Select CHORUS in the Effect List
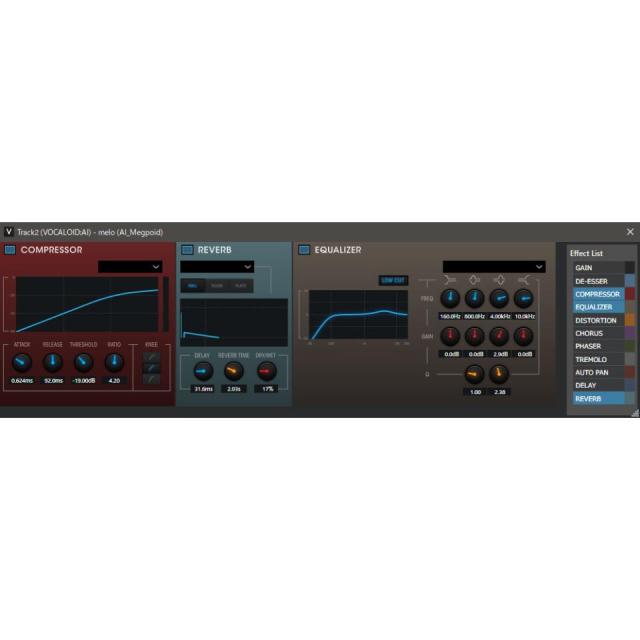 tap(599, 333)
